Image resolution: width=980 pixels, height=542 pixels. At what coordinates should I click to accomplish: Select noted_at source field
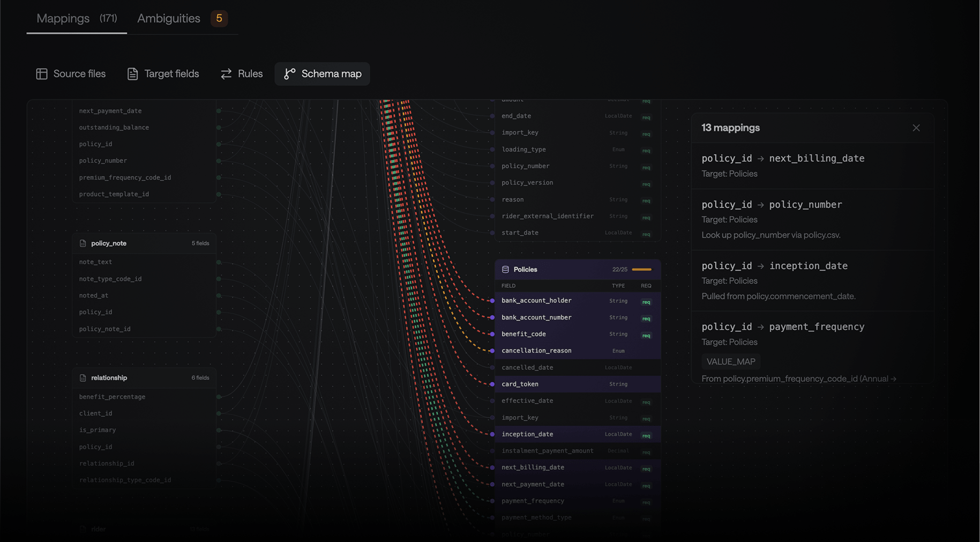(144, 295)
